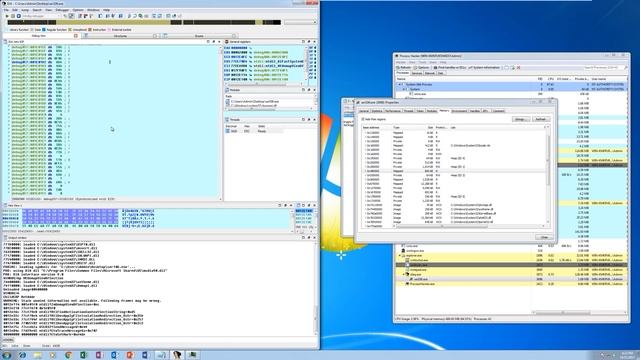Image resolution: width=640 pixels, height=360 pixels.
Task: Open Outlook from the taskbar
Action: tap(114, 355)
